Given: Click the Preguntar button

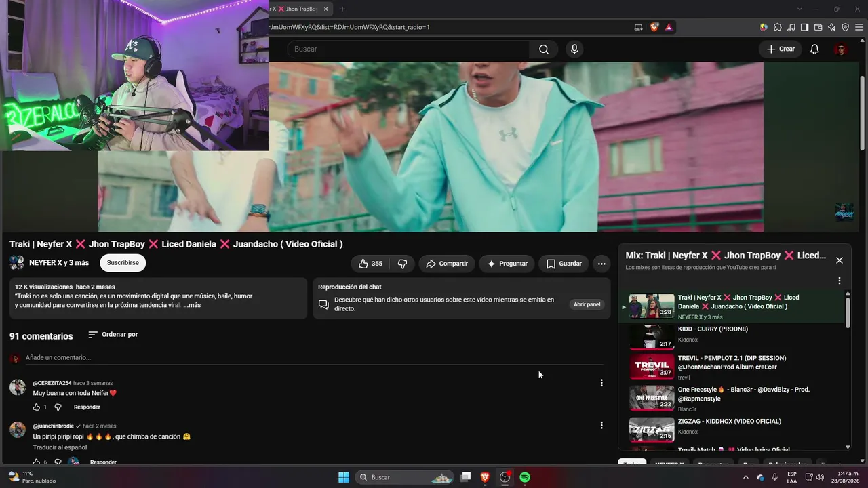Looking at the screenshot, I should (507, 264).
